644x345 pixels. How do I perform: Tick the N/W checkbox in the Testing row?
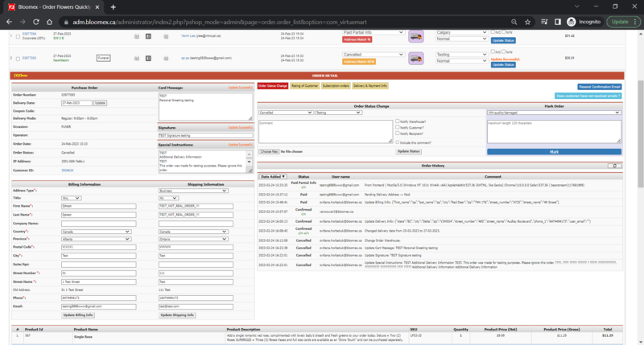coord(504,51)
